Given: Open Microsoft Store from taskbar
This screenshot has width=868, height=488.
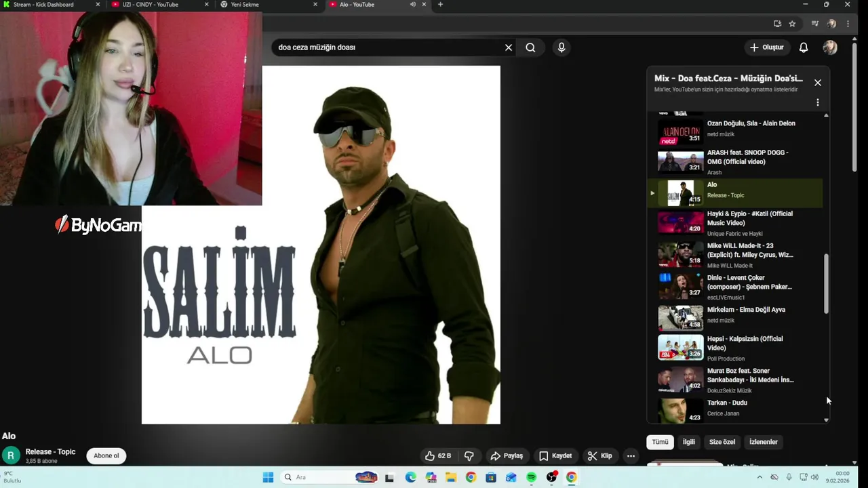Looking at the screenshot, I should point(492,477).
